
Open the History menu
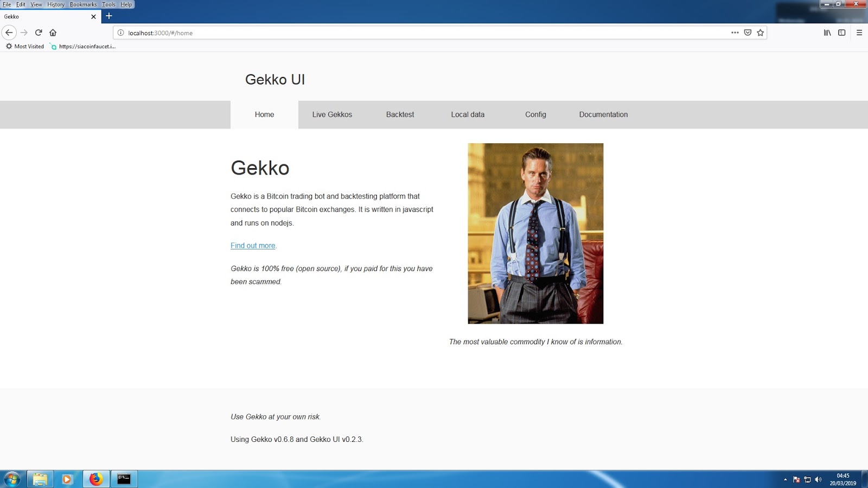coord(56,4)
